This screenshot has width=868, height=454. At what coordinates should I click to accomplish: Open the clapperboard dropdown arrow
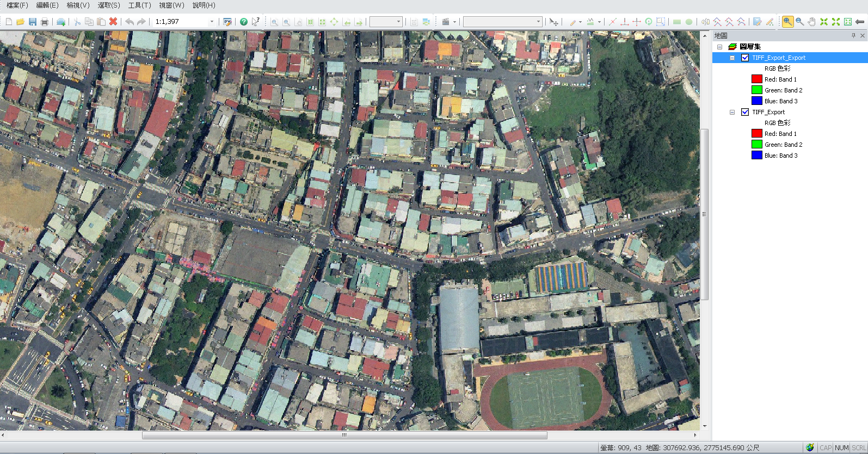tap(454, 22)
